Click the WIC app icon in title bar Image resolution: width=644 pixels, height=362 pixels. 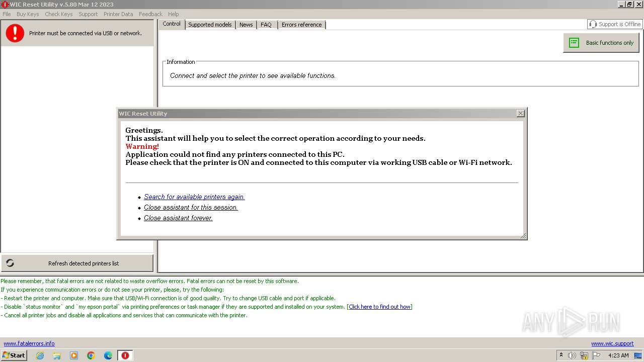pyautogui.click(x=5, y=5)
